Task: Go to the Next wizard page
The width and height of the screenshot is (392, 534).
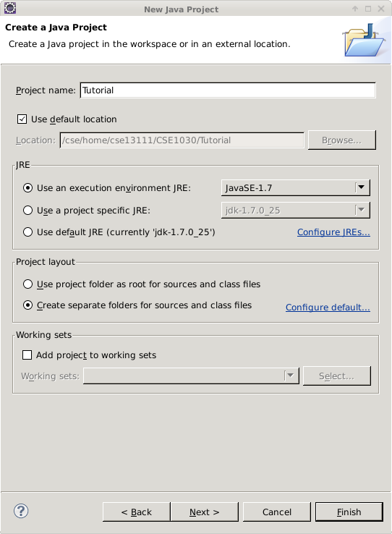Action: (x=204, y=512)
